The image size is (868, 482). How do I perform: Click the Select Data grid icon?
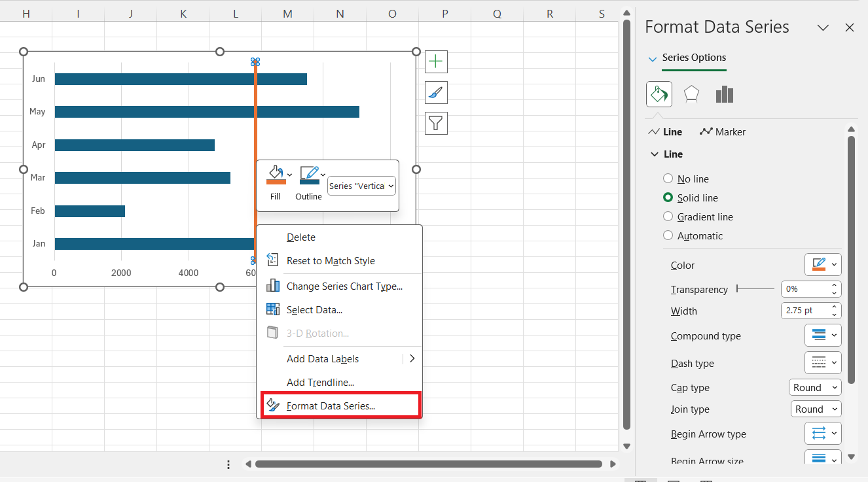click(273, 309)
